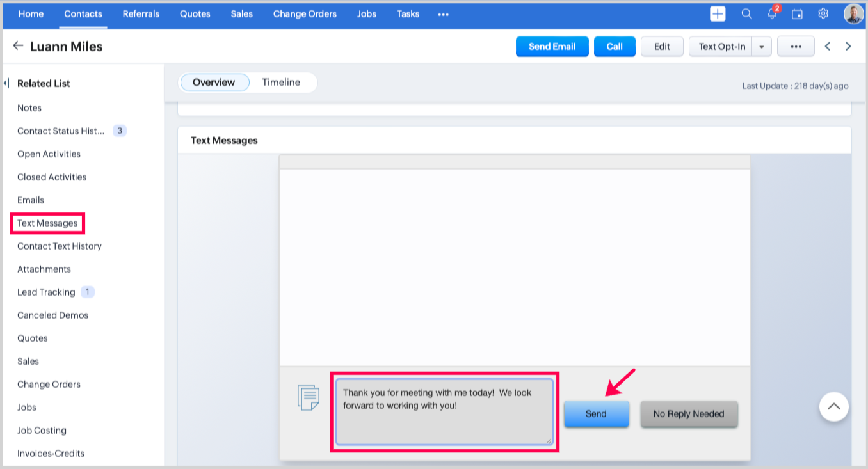This screenshot has width=868, height=469.
Task: Collapse the Related List sidebar
Action: pos(6,83)
